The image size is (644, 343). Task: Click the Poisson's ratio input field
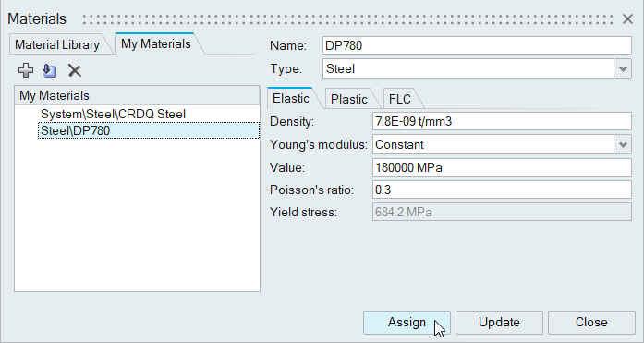[502, 190]
